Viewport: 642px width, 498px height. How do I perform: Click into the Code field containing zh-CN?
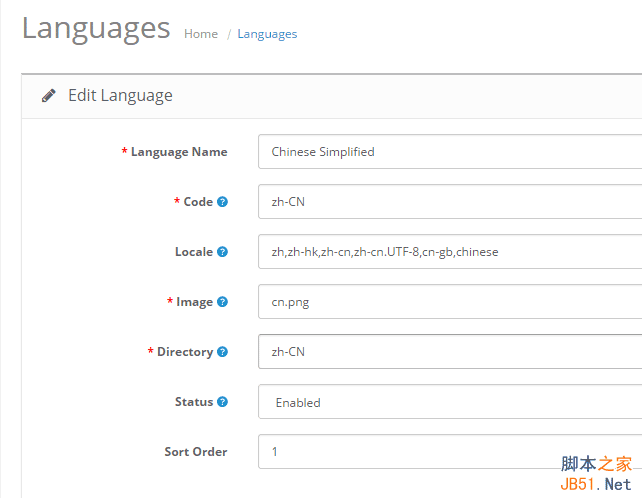point(450,202)
